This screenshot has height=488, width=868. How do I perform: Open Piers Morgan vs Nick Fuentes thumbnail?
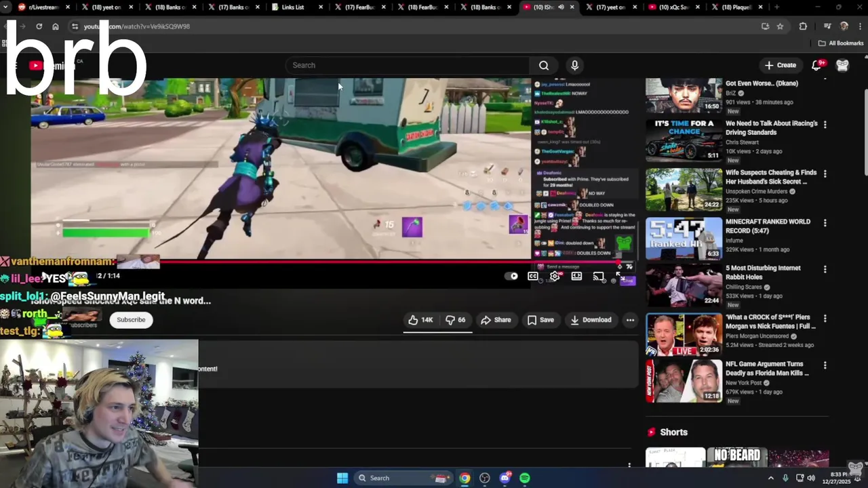[684, 334]
